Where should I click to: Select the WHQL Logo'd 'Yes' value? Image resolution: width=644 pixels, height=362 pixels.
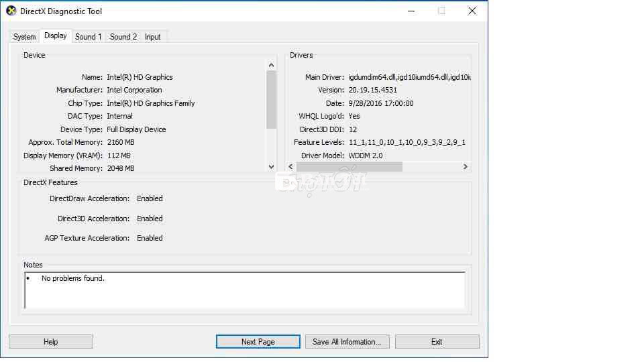(x=354, y=116)
